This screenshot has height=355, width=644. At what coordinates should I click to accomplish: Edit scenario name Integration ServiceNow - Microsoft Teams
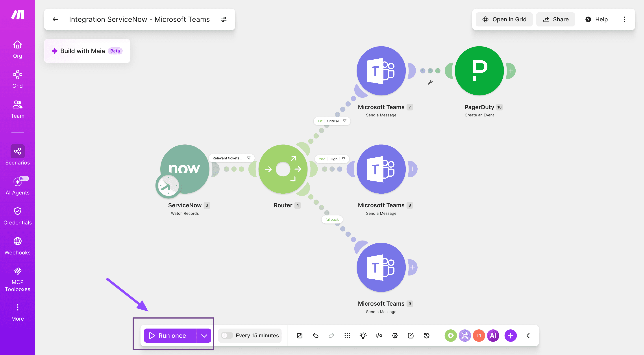click(x=139, y=19)
